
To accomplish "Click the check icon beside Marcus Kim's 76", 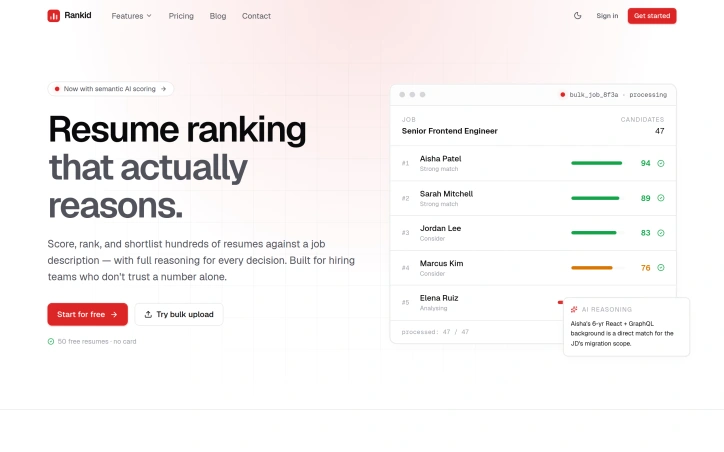I will 661,268.
